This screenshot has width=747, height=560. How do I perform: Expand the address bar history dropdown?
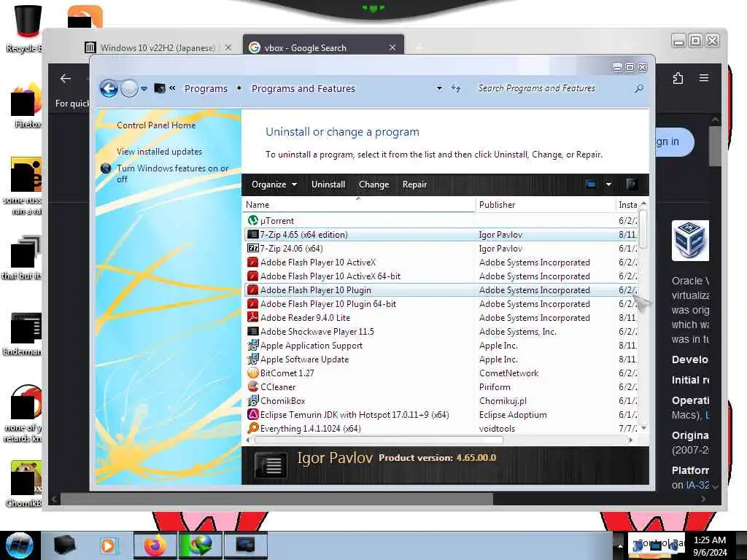[439, 88]
